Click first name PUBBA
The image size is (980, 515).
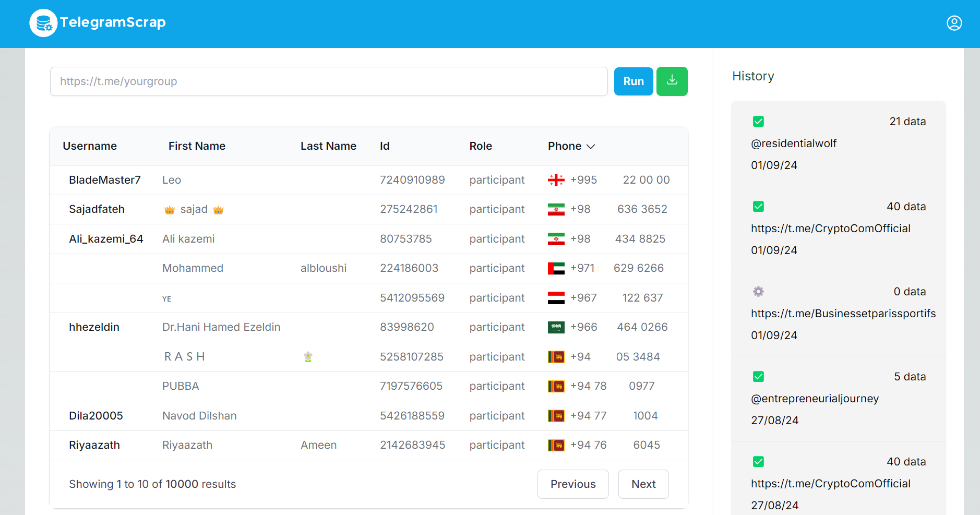point(181,386)
